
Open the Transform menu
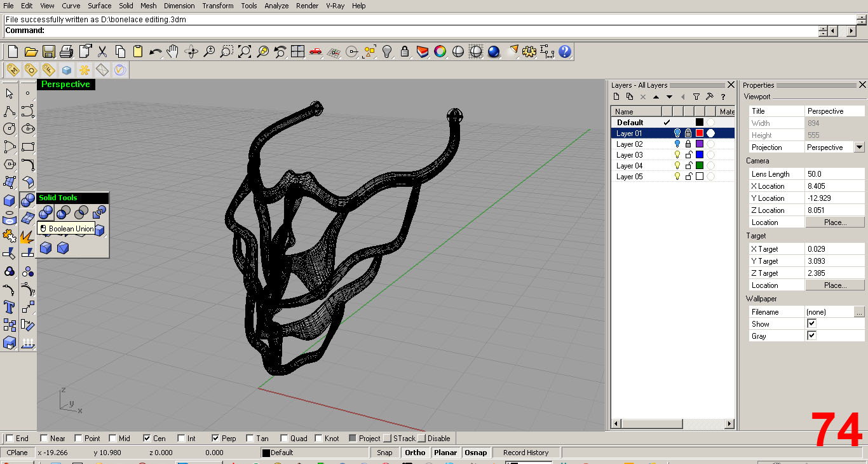pos(218,6)
